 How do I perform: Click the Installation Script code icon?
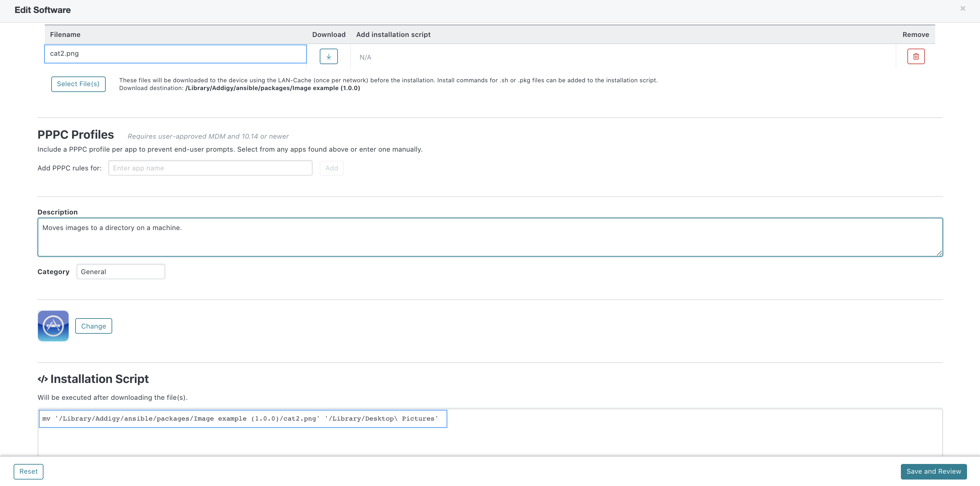coord(42,379)
